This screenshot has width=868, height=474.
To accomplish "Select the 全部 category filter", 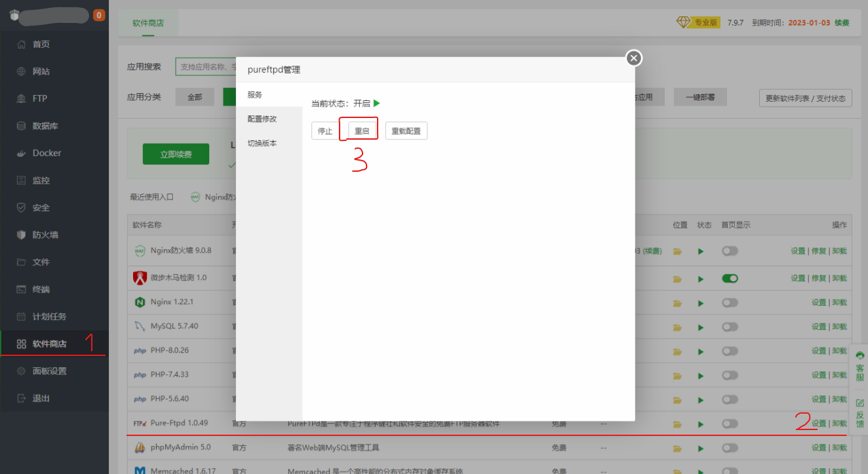I will [x=195, y=97].
